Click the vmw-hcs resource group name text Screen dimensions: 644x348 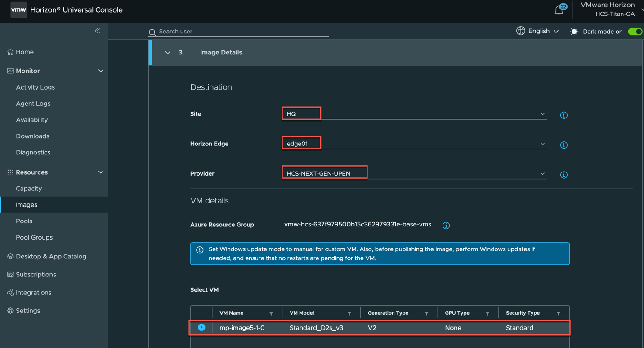(358, 224)
